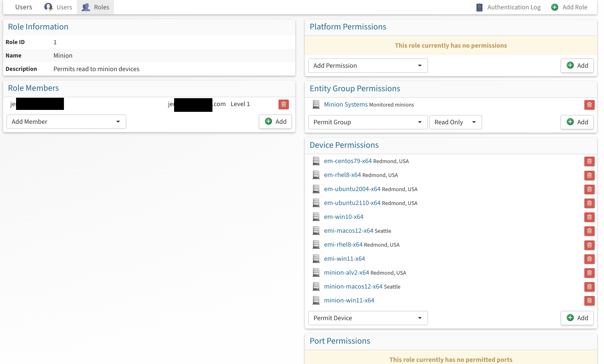Remove Minion Systems group permission

tap(589, 105)
